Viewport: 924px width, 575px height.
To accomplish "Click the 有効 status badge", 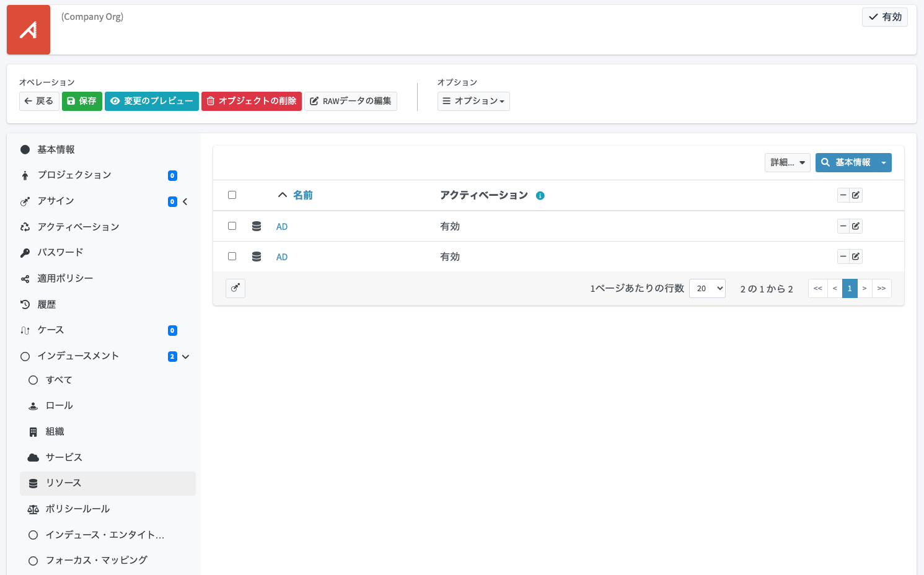I will pos(884,17).
